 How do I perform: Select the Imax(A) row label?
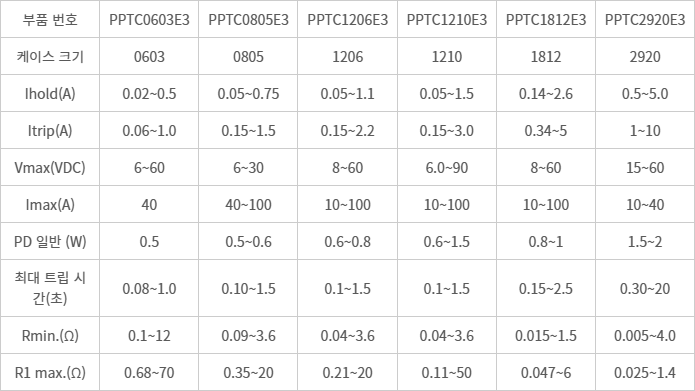[50, 205]
